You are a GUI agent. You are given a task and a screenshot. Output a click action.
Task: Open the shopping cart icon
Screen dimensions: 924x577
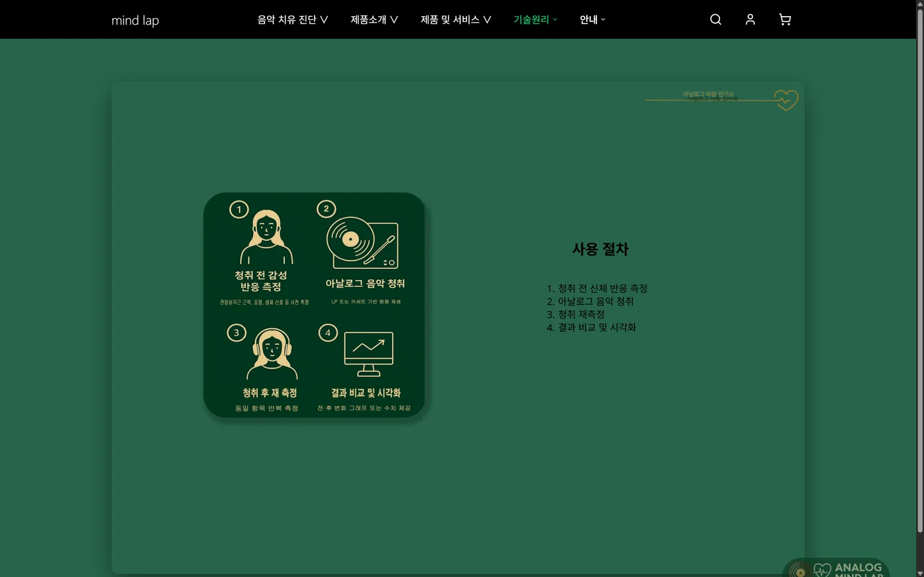[x=784, y=19]
